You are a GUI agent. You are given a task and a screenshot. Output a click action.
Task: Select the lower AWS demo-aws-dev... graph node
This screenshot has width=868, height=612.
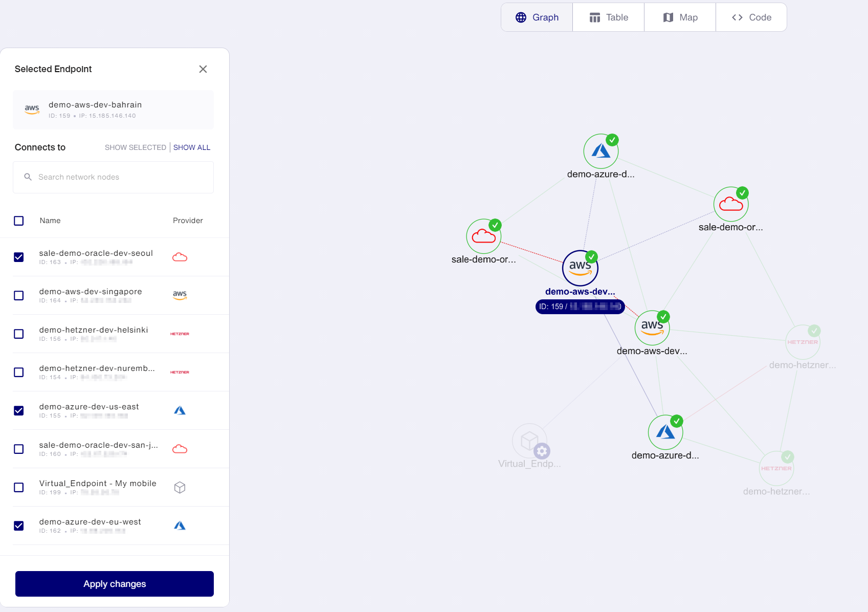pyautogui.click(x=652, y=327)
